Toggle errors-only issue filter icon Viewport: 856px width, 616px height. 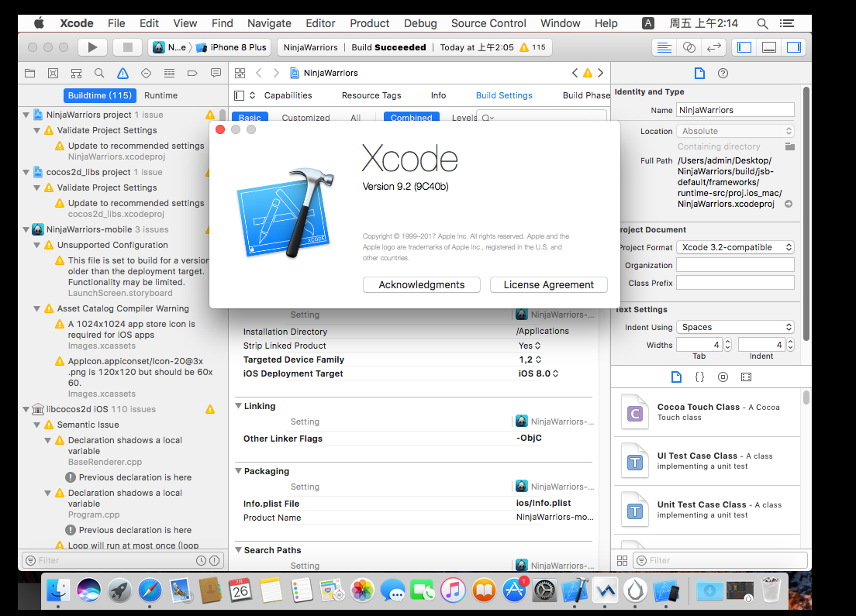click(215, 560)
